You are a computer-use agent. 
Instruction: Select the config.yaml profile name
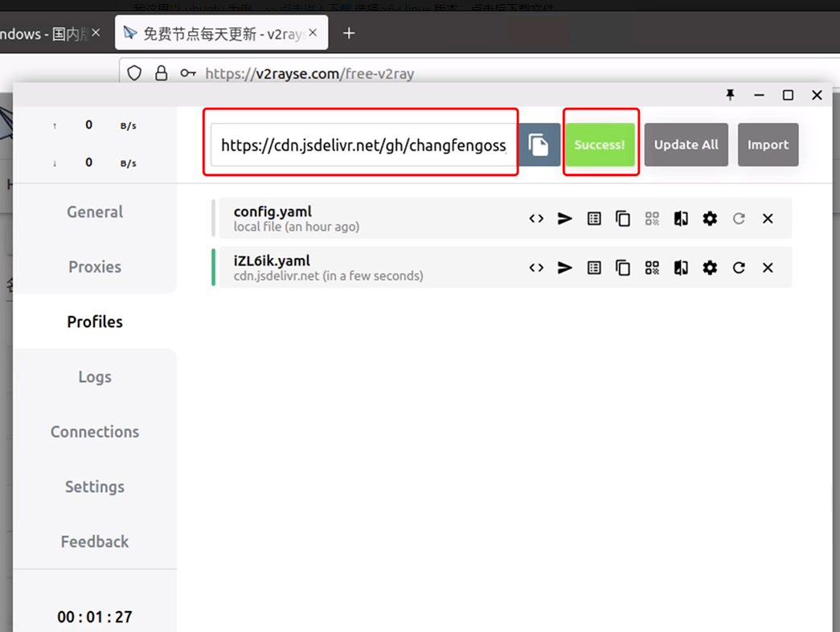pos(272,211)
